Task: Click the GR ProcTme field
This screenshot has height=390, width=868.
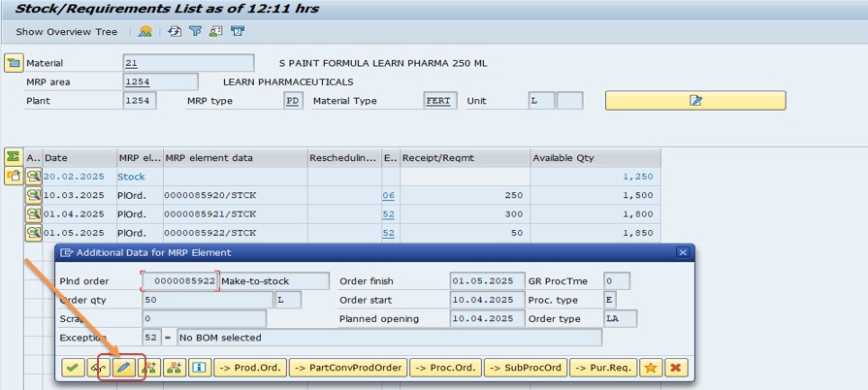Action: 617,281
